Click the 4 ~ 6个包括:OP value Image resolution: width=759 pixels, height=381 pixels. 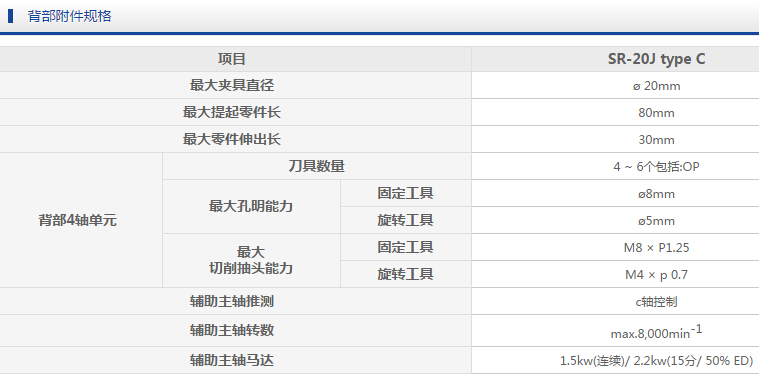click(656, 167)
